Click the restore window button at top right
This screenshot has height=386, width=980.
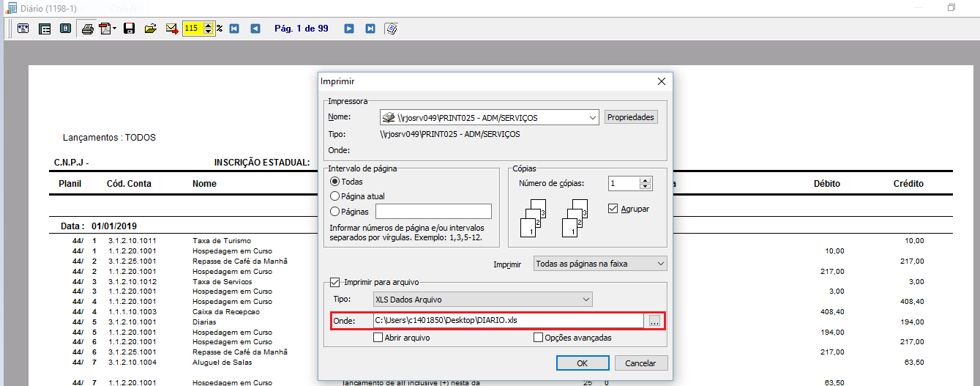[952, 7]
